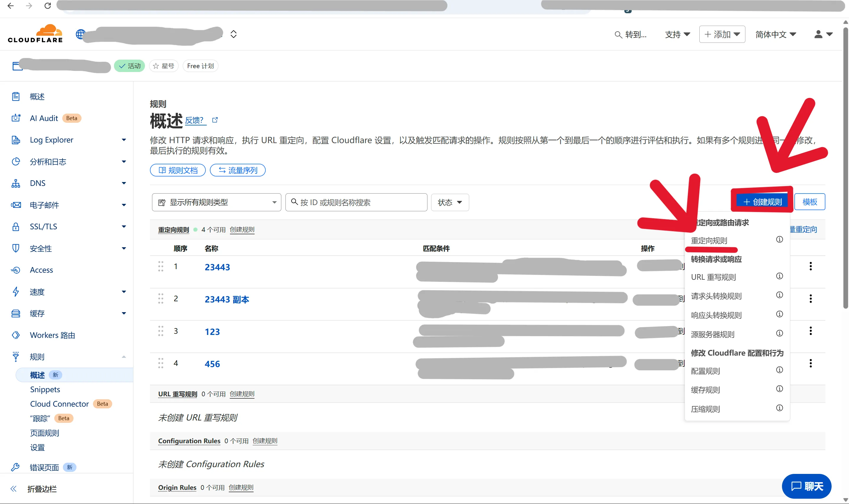Collapse the 规则 sidebar section
Viewport: 849px width, 504px height.
click(124, 356)
